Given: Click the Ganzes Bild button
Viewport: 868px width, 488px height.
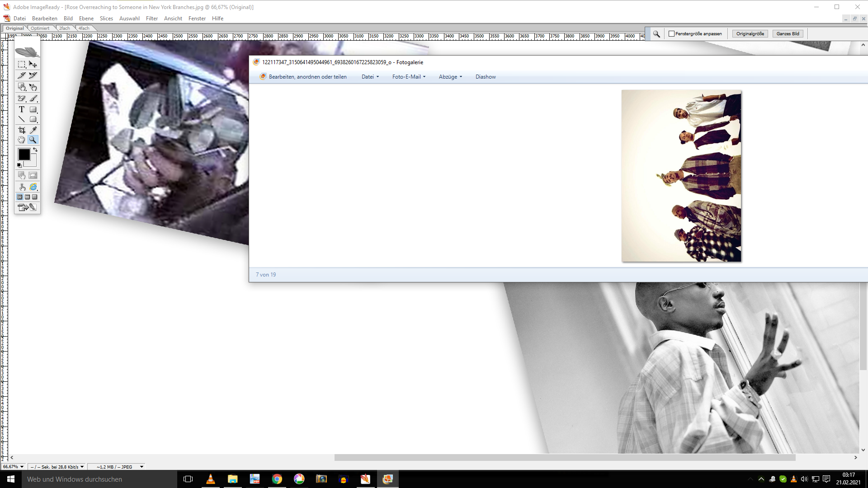Looking at the screenshot, I should click(788, 34).
